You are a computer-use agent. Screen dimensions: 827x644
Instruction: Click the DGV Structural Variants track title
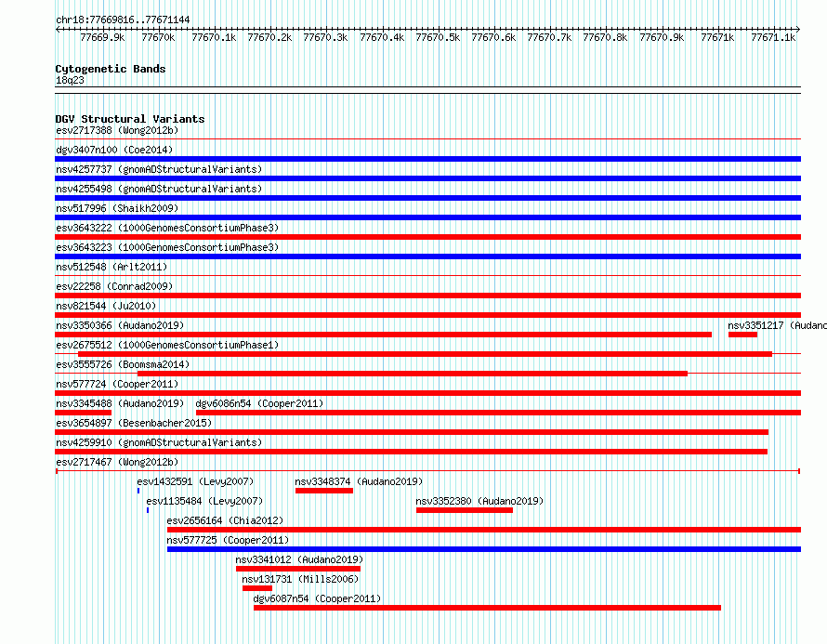[130, 119]
